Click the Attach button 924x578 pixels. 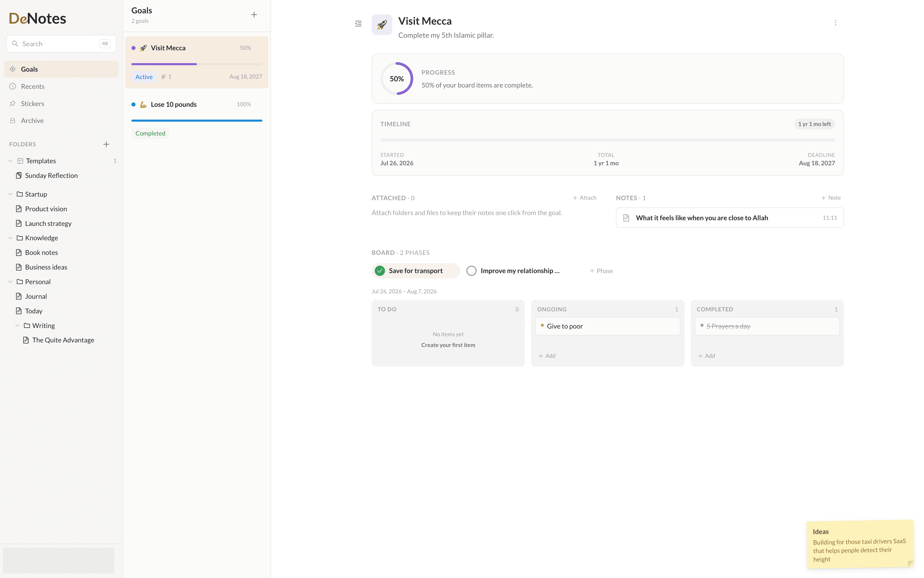(584, 198)
